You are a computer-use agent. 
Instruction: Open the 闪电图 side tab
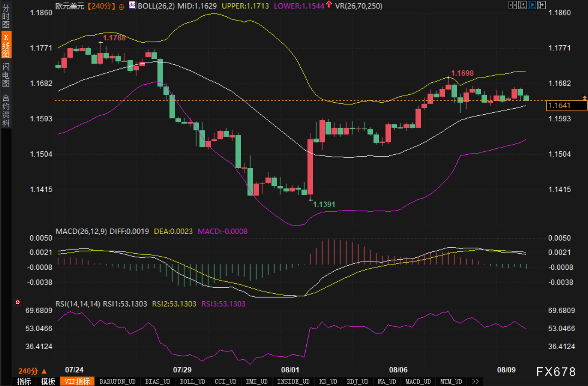coord(6,75)
